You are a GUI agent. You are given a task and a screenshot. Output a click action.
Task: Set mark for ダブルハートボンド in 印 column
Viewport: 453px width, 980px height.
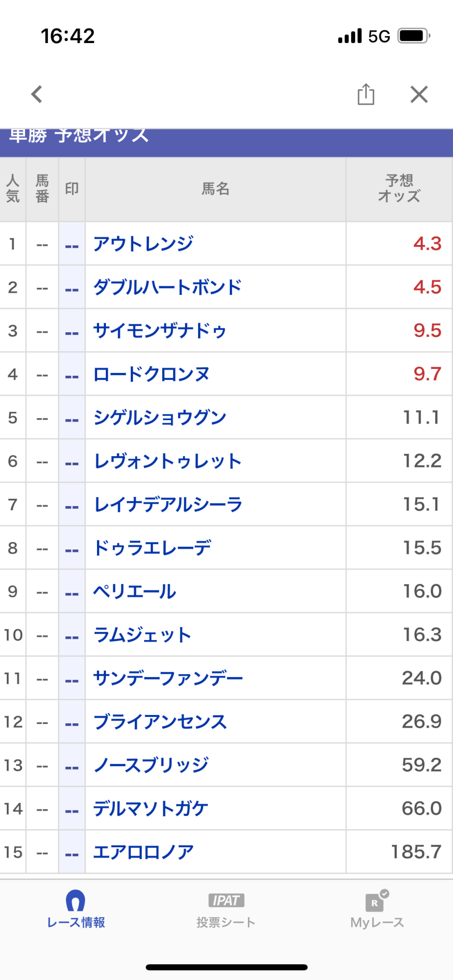(x=72, y=288)
